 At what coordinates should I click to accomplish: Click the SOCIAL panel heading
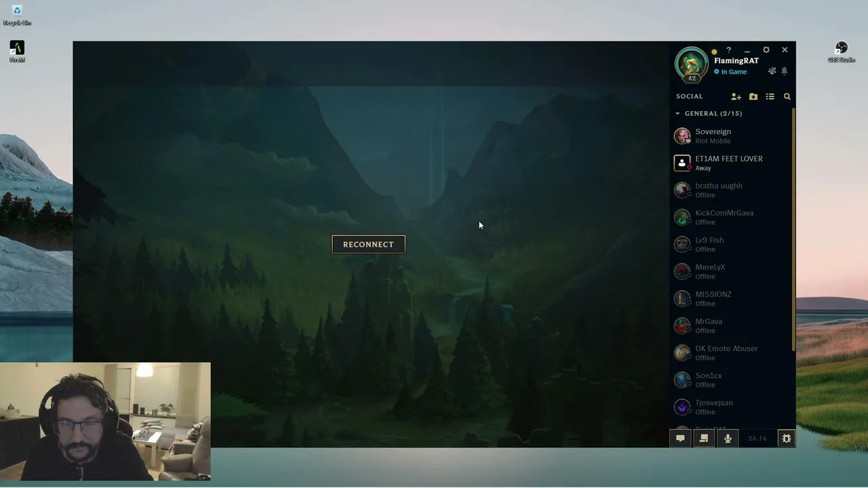[x=690, y=96]
